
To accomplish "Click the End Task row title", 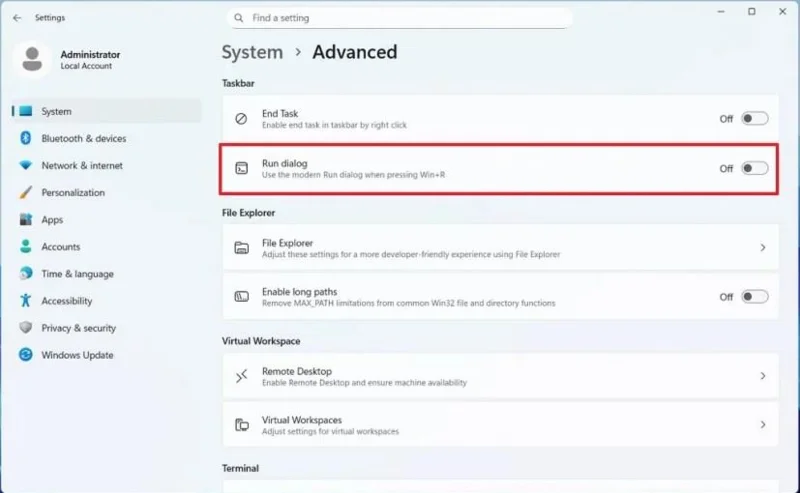I will 280,113.
